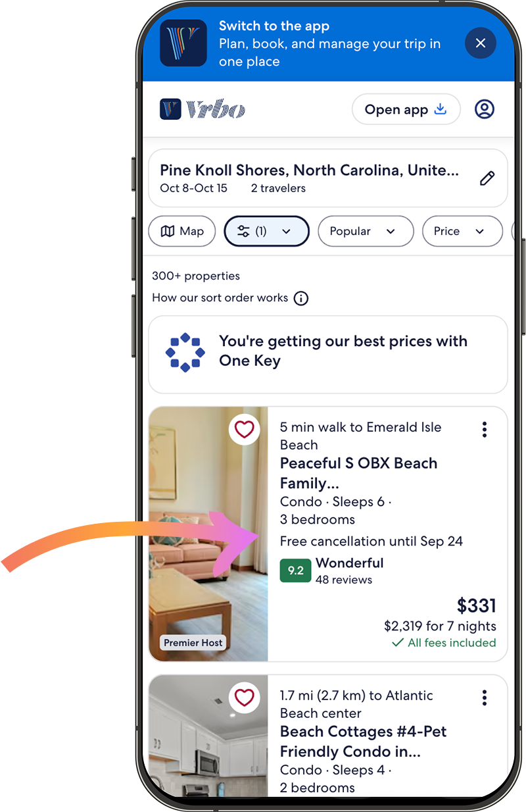Open the Beach Cottages #4 kitchen photo
The width and height of the screenshot is (526, 812).
click(x=208, y=736)
